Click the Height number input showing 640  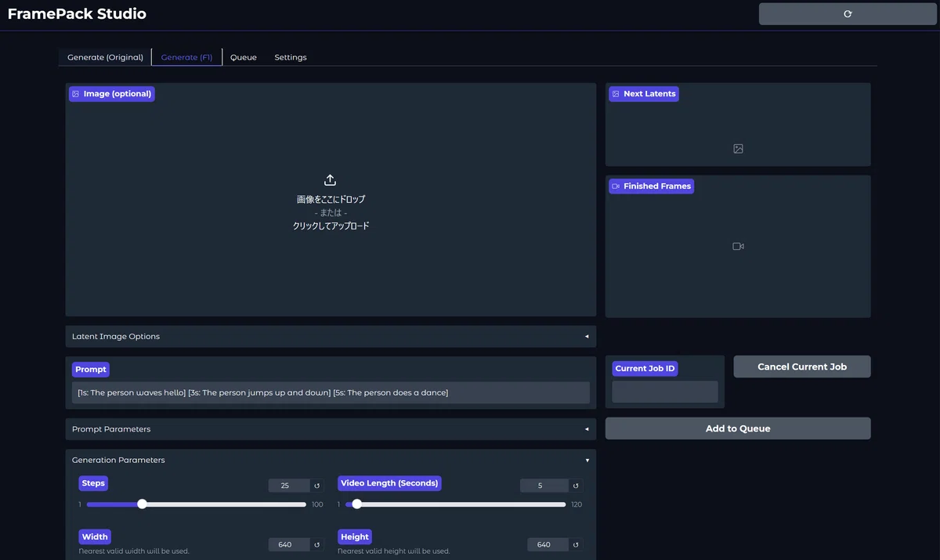tap(548, 544)
